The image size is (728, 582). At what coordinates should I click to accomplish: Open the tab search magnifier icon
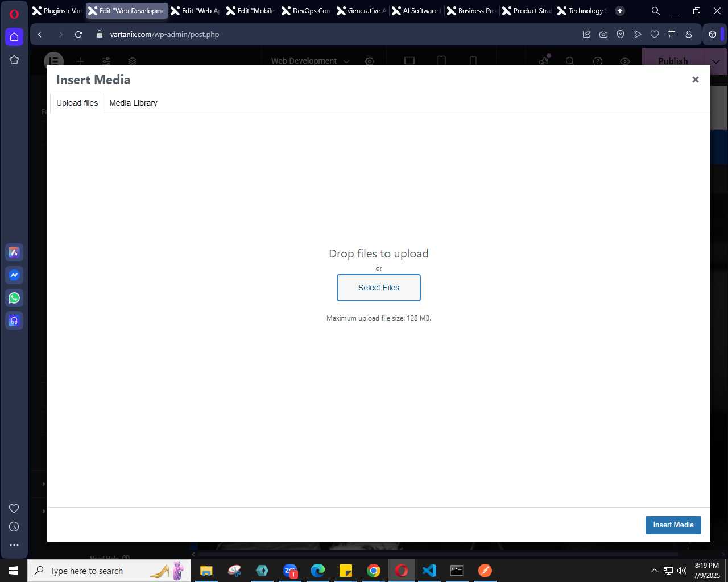656,11
